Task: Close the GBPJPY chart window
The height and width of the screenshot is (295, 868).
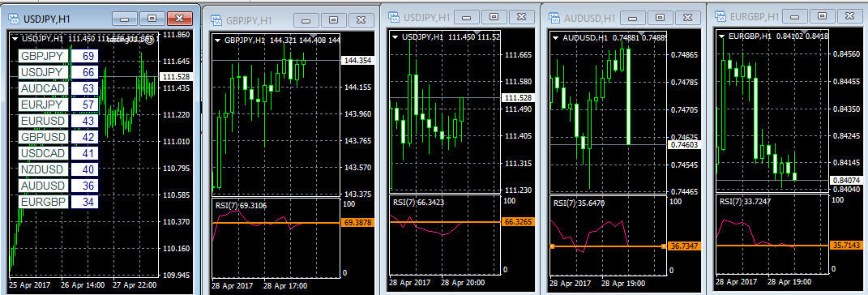Action: point(361,20)
